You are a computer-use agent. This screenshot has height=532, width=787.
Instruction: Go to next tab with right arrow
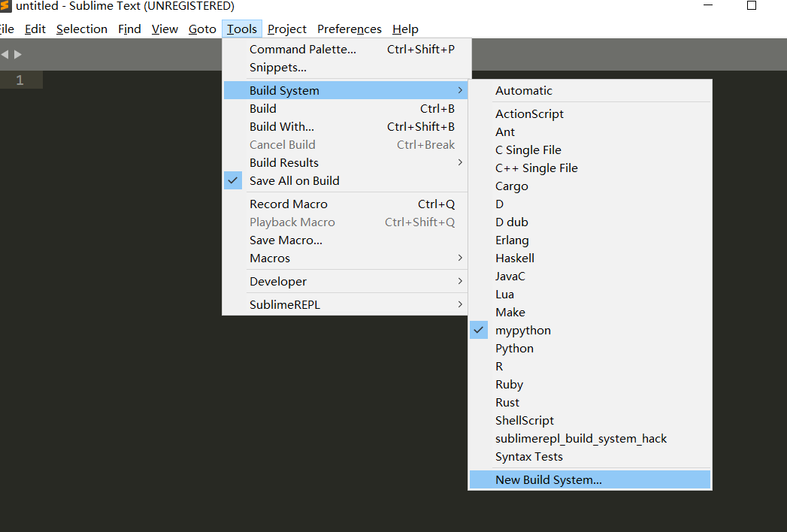(18, 54)
